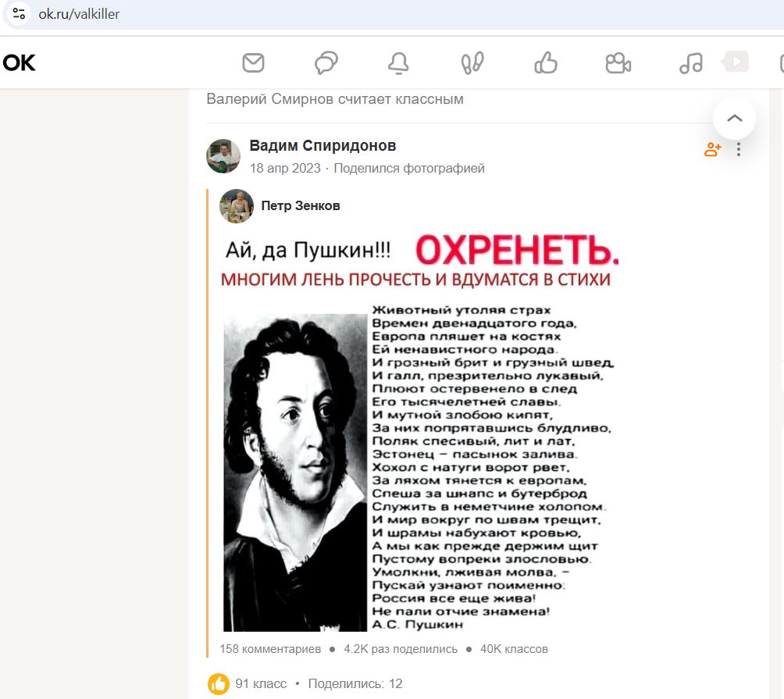
Task: Click the scroll-to-top chevron button
Action: coord(734,119)
